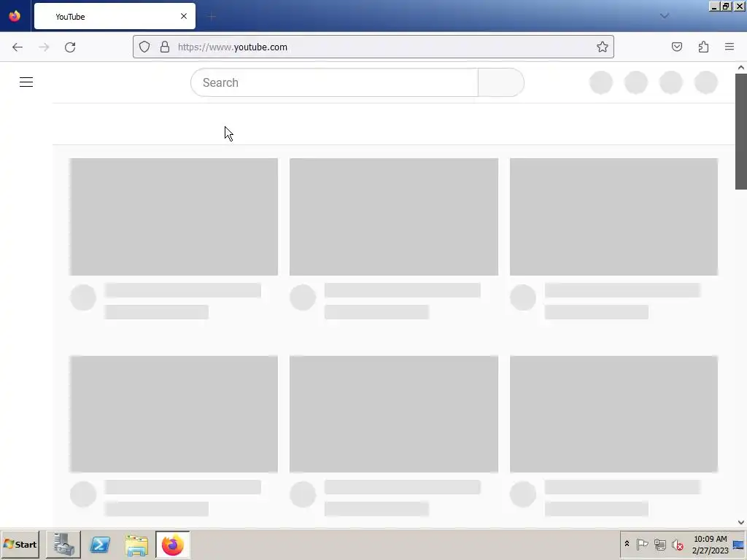Click the muted volume tray icon
The height and width of the screenshot is (560, 747).
coord(677,544)
